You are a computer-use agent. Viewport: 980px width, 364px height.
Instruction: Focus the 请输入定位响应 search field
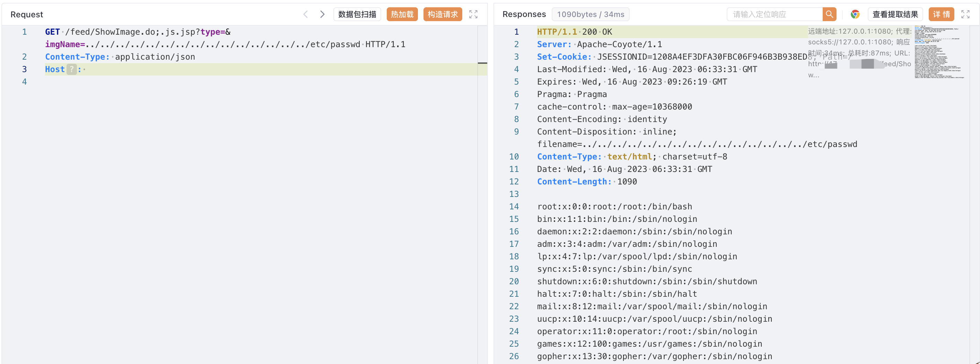tap(775, 15)
